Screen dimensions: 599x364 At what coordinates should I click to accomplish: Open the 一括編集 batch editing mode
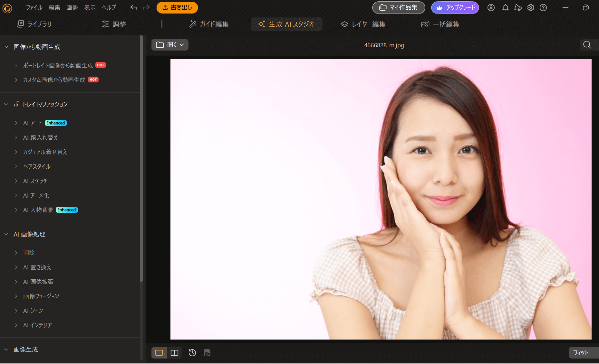tap(440, 24)
